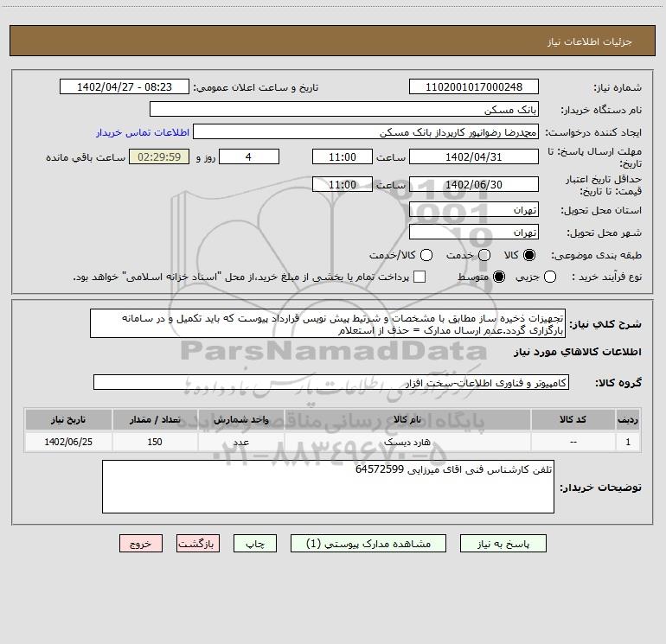Click the هارد دیسک item name cell

tap(407, 442)
